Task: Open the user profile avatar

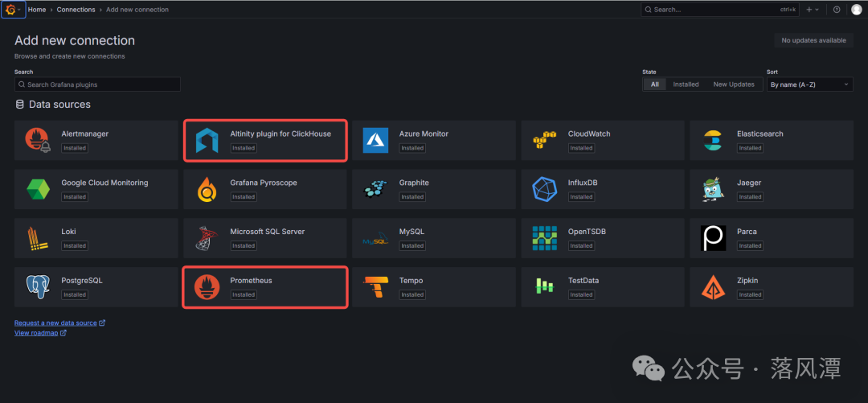Action: [857, 10]
